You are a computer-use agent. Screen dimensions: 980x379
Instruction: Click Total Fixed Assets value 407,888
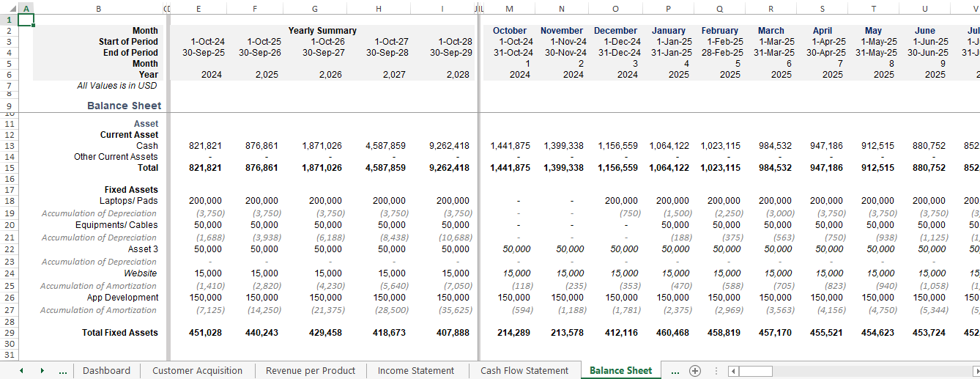point(452,333)
